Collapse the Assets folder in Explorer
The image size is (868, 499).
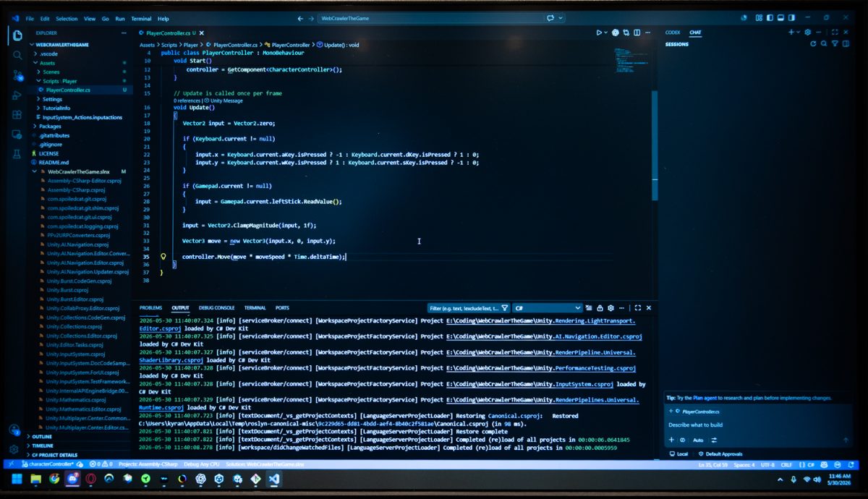coord(47,63)
